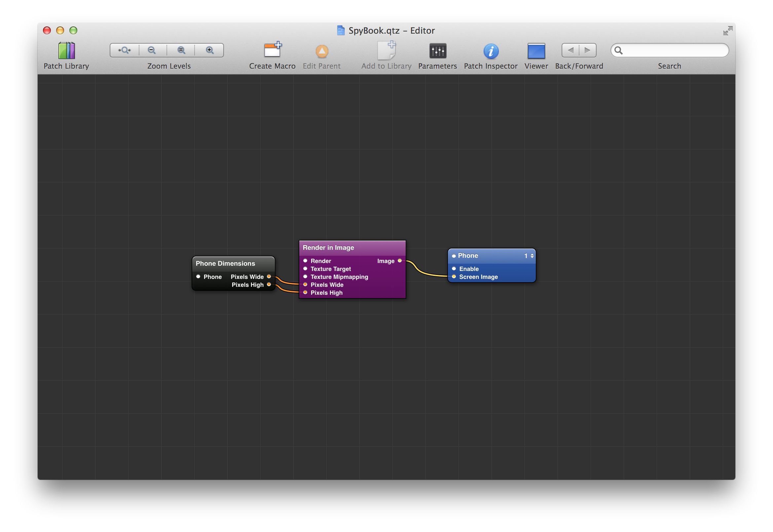773x532 pixels.
Task: Click the 'SpyBook.qtz – Editor' window title
Action: pyautogui.click(x=392, y=31)
